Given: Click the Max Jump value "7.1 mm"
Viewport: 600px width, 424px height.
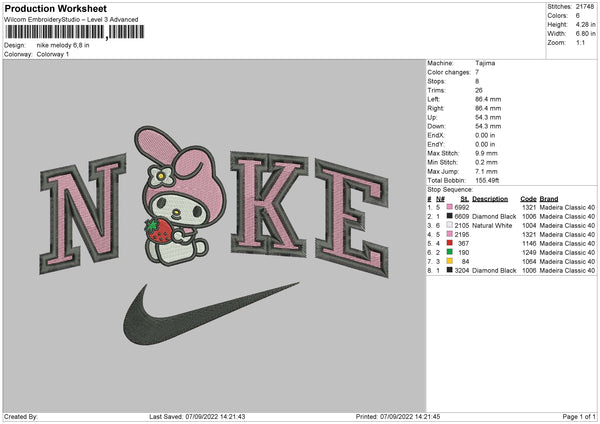Looking at the screenshot, I should coord(486,171).
